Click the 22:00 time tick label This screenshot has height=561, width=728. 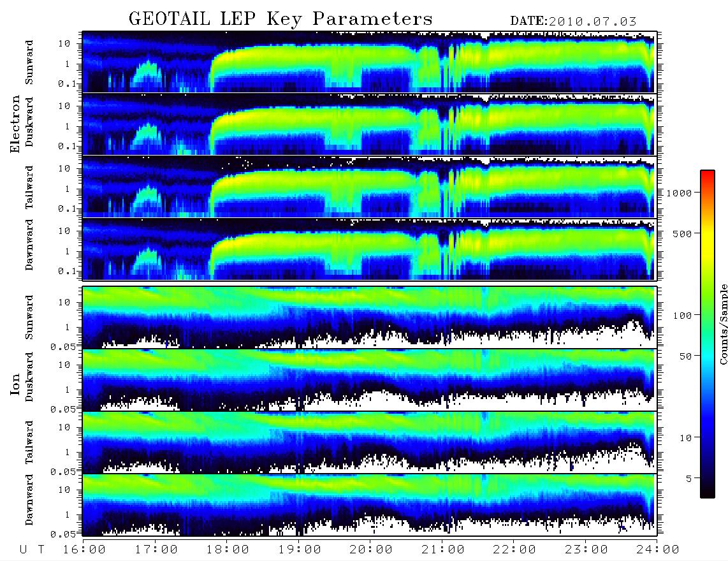tap(514, 550)
